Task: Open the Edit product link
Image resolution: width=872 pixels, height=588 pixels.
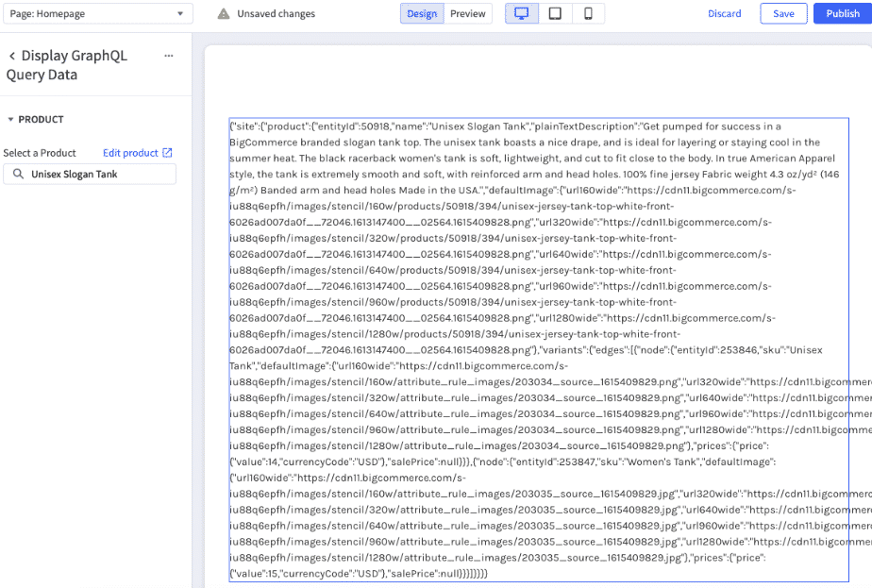Action: coord(130,153)
